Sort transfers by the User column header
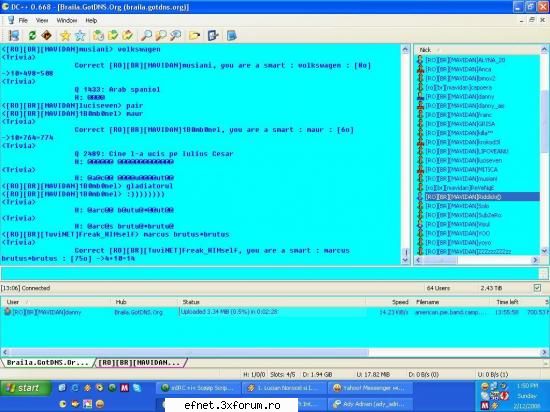The image size is (550, 412). (13, 302)
